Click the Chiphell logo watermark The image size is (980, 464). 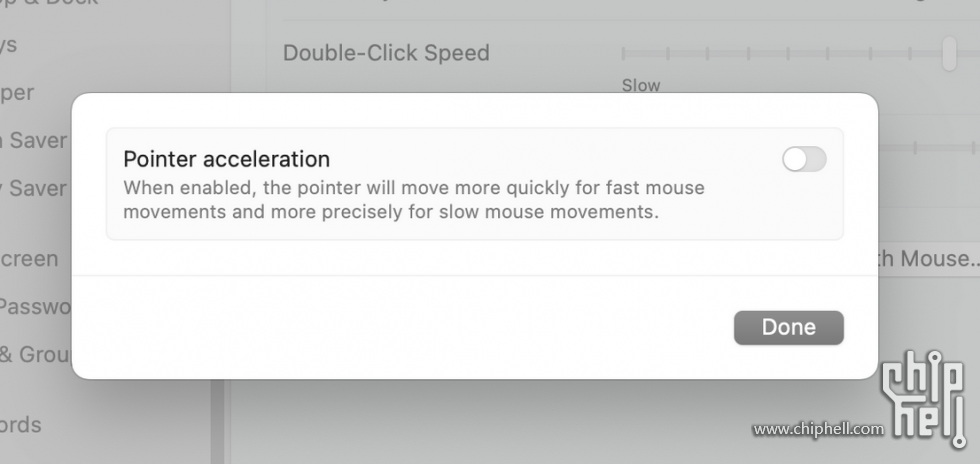pos(924,398)
